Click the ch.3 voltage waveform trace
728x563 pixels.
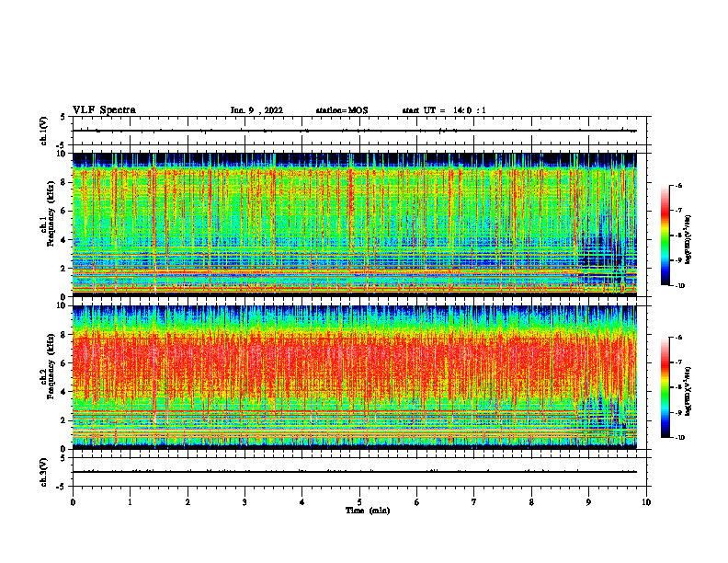pyautogui.click(x=355, y=472)
